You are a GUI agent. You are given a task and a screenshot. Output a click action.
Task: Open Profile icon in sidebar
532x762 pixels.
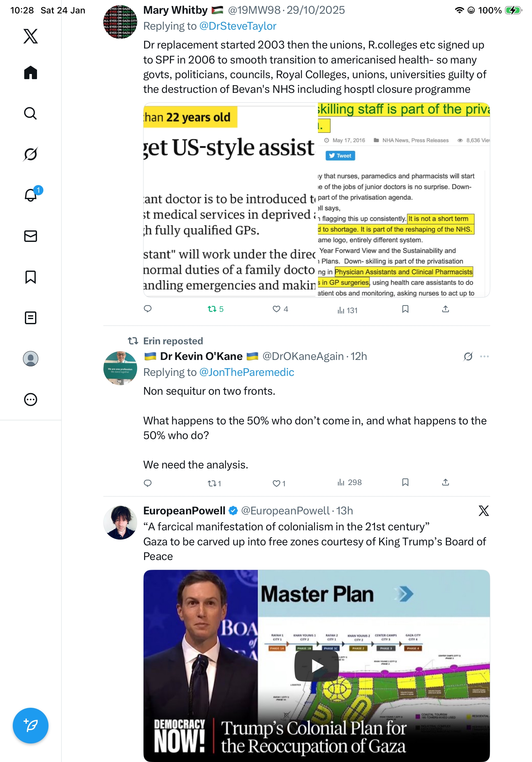click(31, 358)
